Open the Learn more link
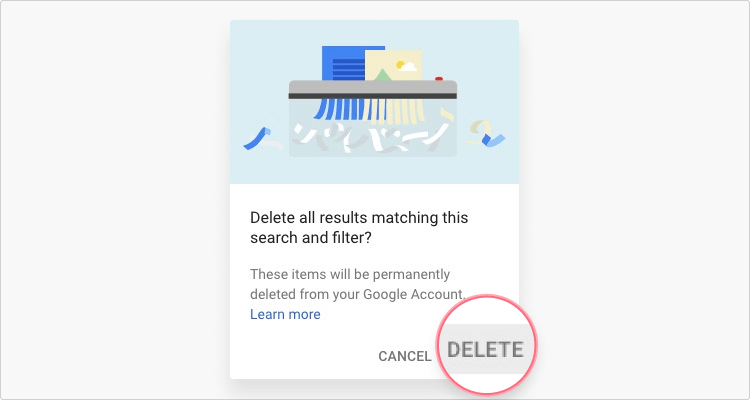The height and width of the screenshot is (400, 750). [285, 314]
